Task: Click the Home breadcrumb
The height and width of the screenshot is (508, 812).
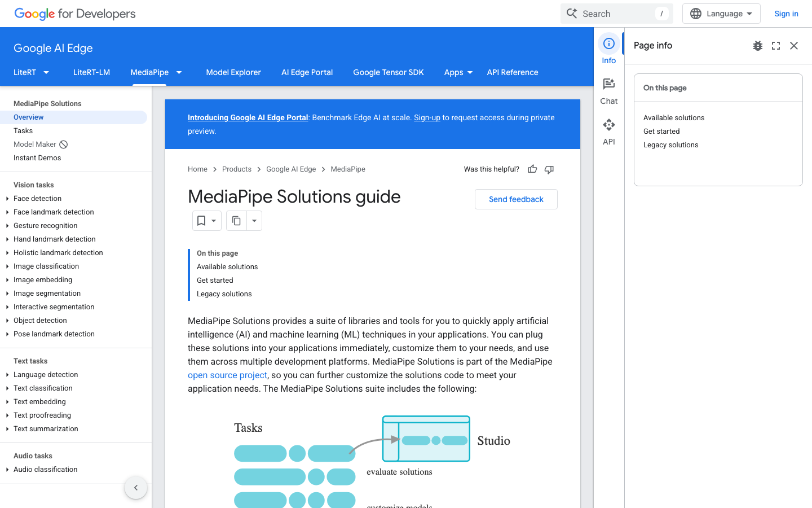Action: [197, 169]
